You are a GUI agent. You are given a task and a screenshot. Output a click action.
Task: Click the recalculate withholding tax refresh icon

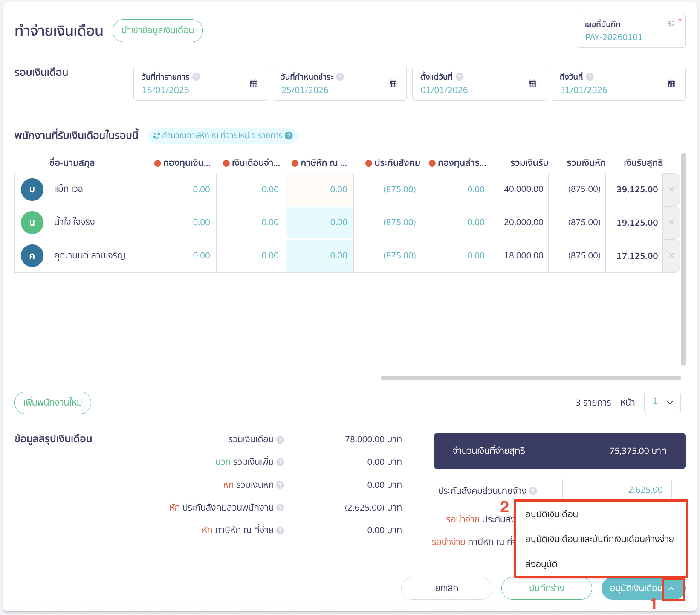[156, 136]
